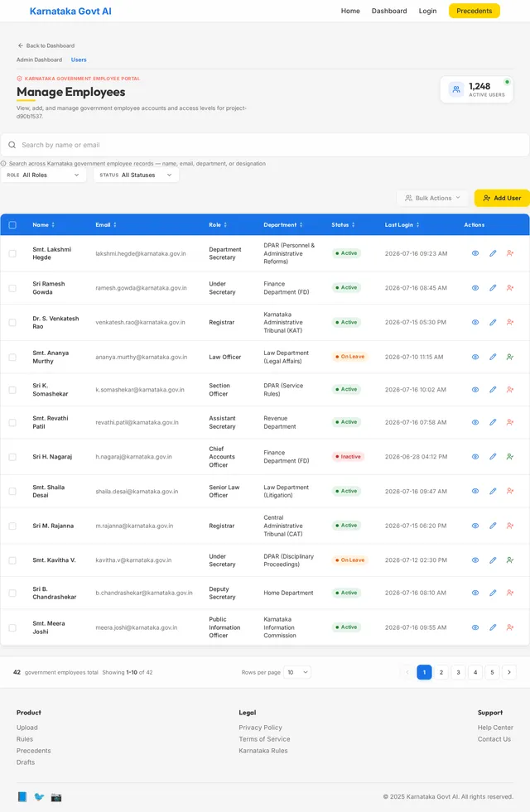View Sri H. Nagaraj's profile

[x=475, y=457]
